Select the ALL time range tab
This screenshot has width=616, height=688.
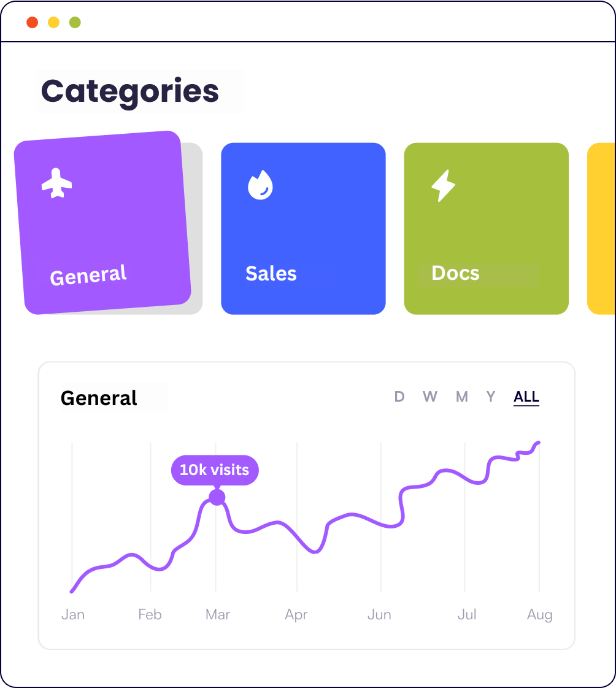(526, 397)
